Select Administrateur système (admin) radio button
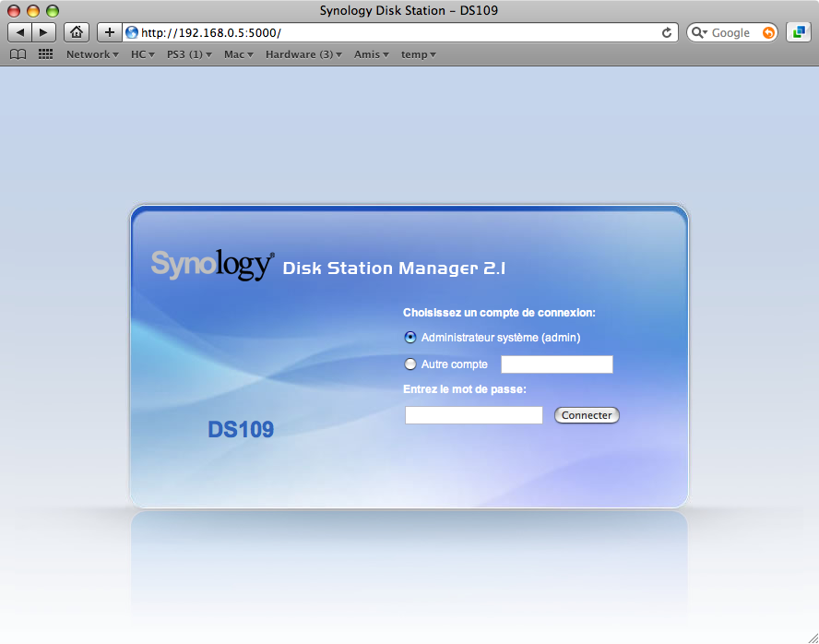819x644 pixels. (410, 338)
